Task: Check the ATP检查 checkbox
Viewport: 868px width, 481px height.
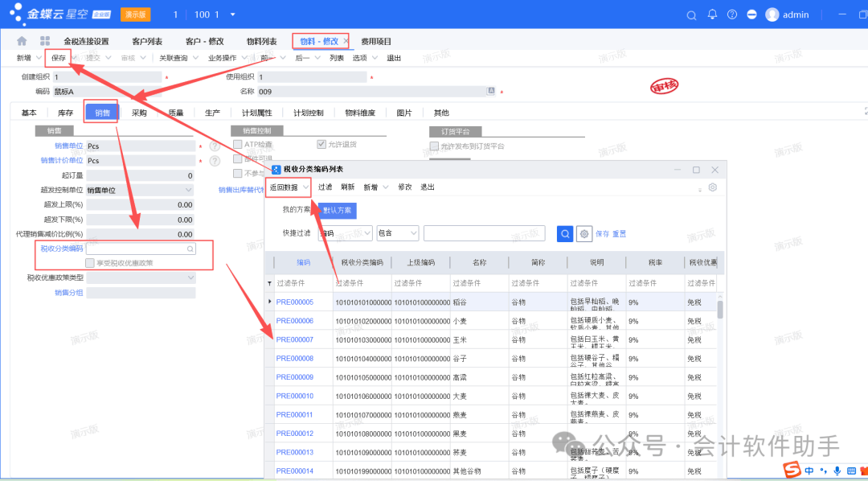Action: click(x=238, y=145)
